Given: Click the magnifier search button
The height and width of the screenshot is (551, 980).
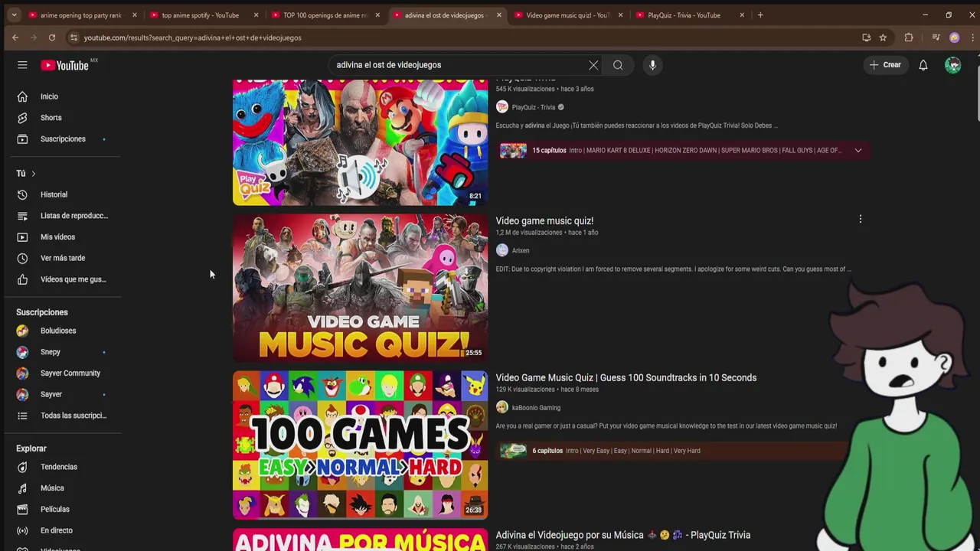Looking at the screenshot, I should [618, 65].
